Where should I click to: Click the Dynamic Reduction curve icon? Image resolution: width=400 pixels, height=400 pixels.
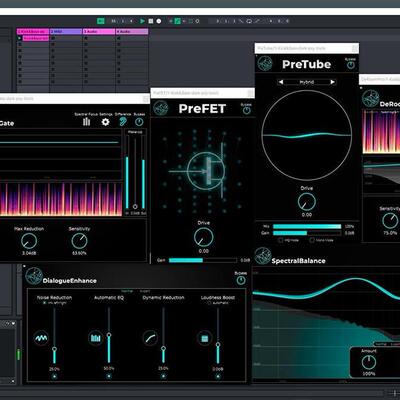pos(150,338)
